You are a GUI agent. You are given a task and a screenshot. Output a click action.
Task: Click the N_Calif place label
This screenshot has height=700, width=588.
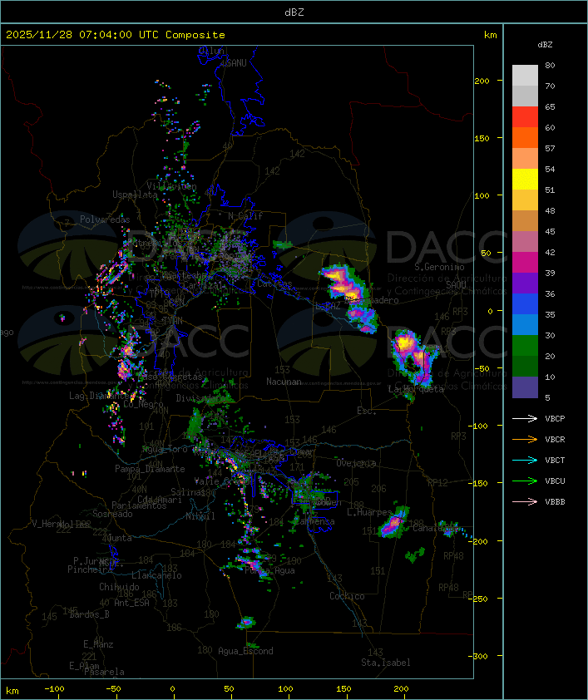coord(245,215)
